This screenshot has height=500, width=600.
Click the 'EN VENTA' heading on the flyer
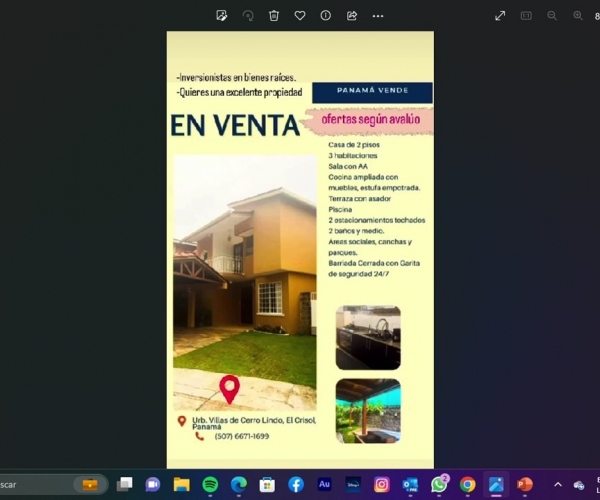(x=235, y=125)
